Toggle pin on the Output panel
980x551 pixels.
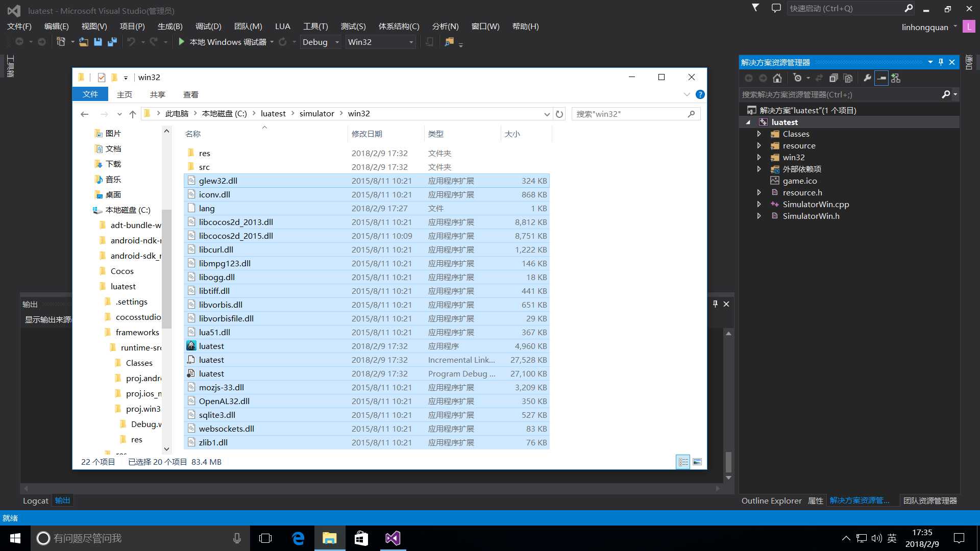715,304
